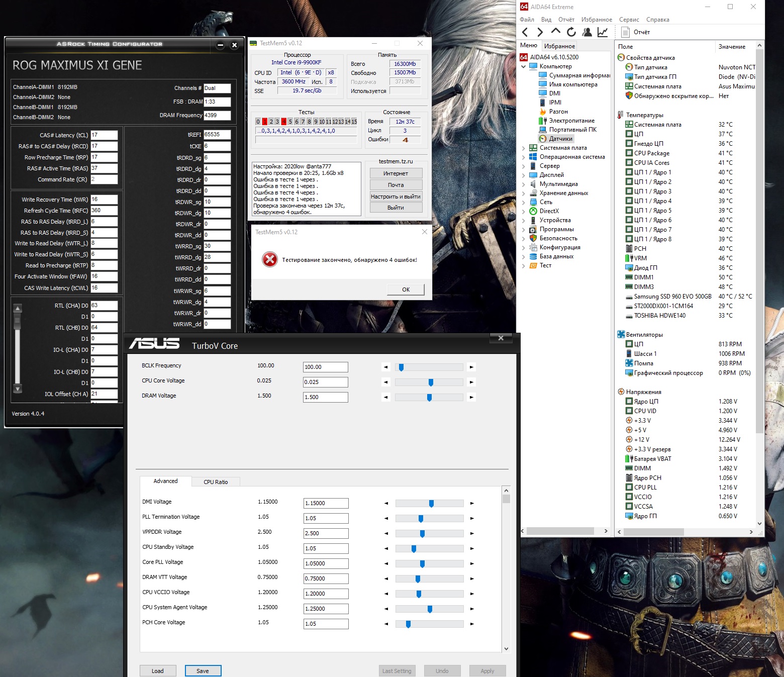Decrease VPPDDR Voltage with its left arrow

pos(386,534)
